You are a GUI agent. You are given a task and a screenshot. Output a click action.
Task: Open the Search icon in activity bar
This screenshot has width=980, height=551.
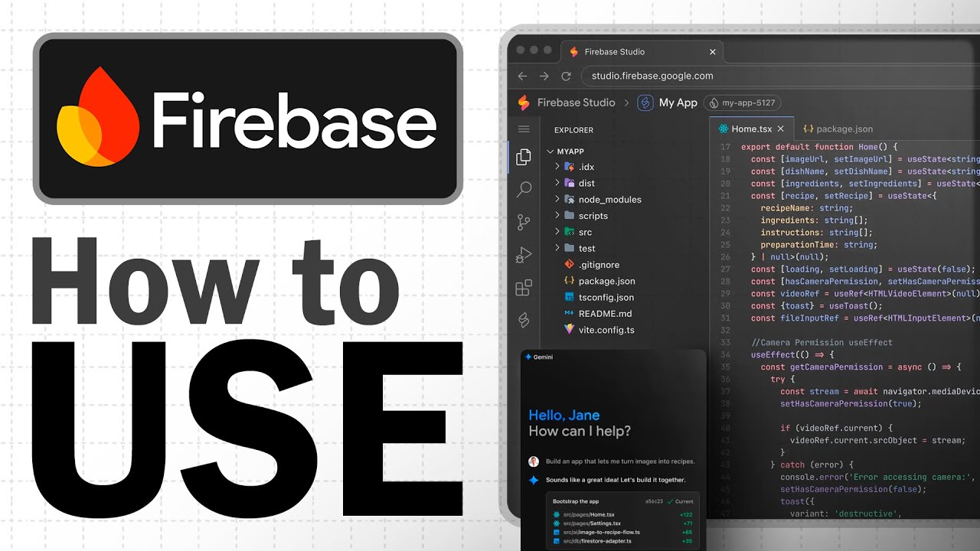(524, 189)
